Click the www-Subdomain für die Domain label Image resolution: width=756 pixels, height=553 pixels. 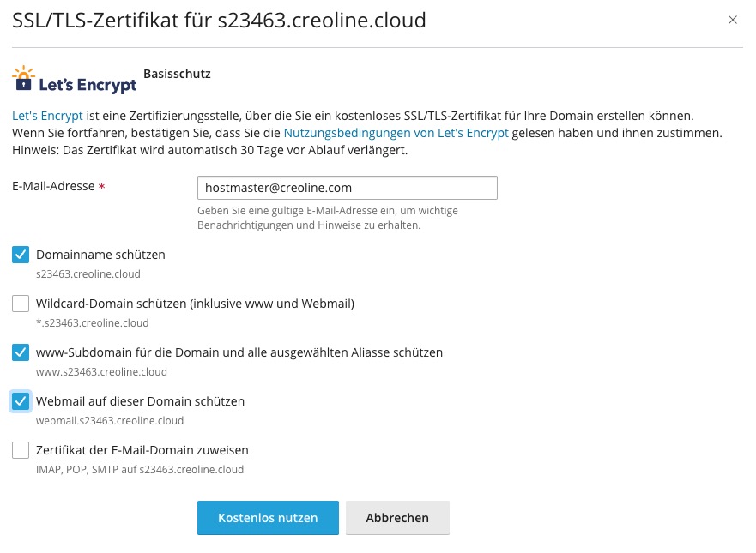239,352
